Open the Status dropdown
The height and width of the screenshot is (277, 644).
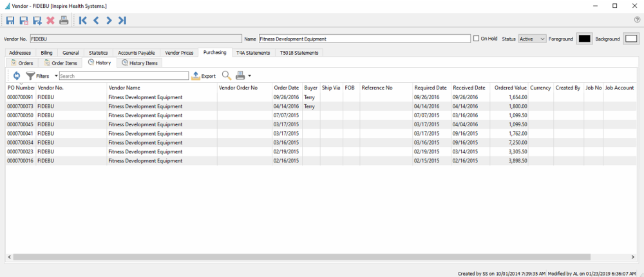point(533,39)
